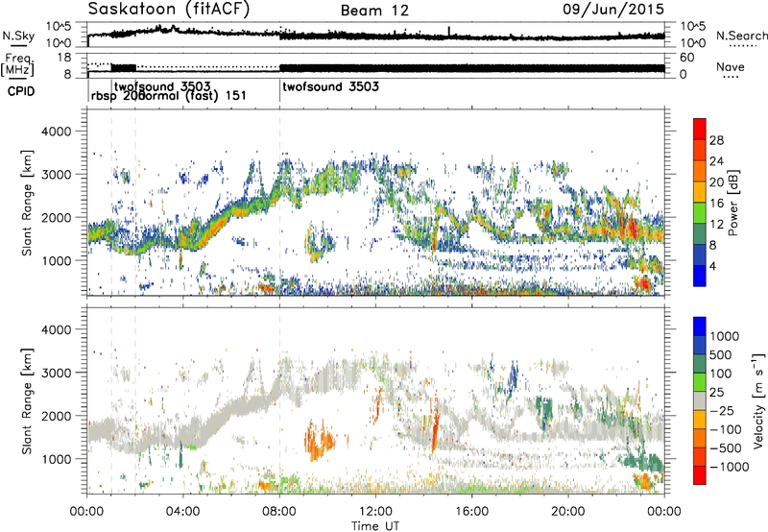Select the top blue segment of Velocity color bar
The image size is (768, 532).
point(700,326)
